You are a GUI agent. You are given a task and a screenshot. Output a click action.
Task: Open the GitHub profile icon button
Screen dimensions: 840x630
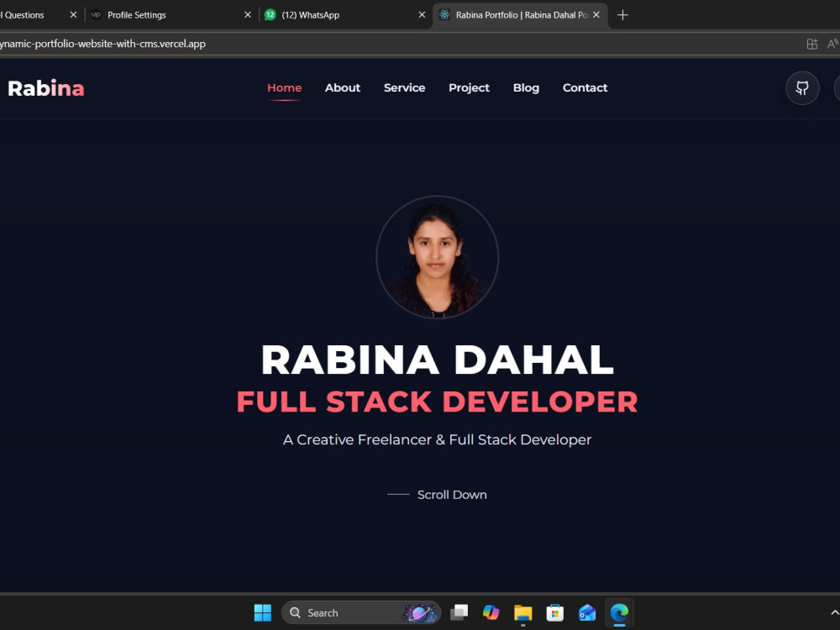802,88
